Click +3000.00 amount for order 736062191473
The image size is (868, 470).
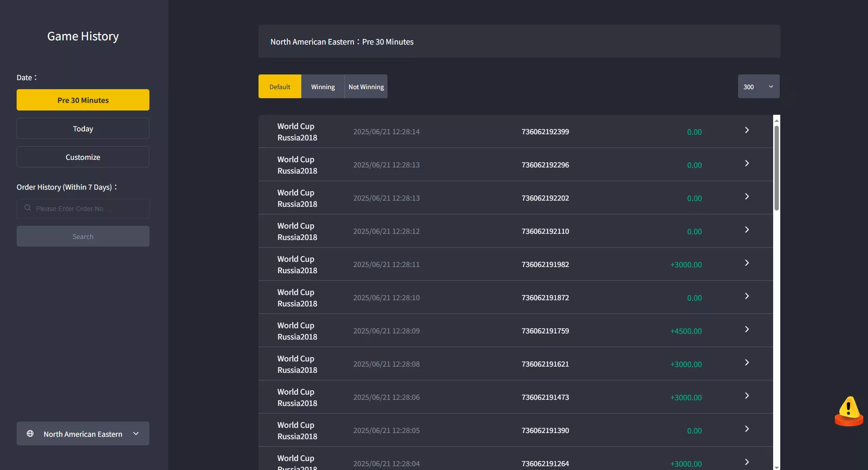click(x=686, y=397)
